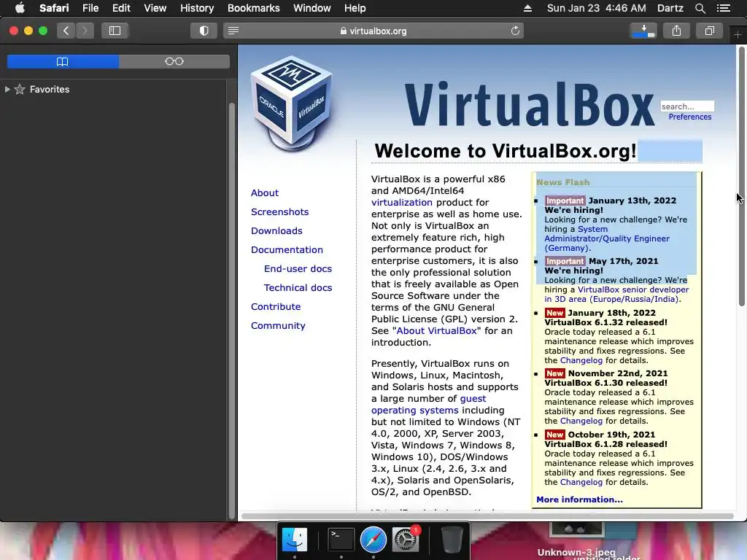The height and width of the screenshot is (560, 747).
Task: Click the site search box
Action: coord(687,106)
